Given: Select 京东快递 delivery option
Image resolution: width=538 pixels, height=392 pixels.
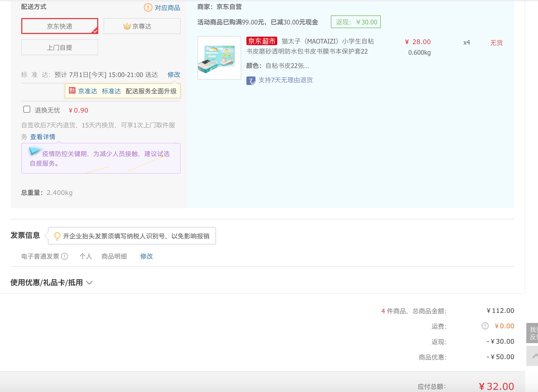Looking at the screenshot, I should click(60, 26).
